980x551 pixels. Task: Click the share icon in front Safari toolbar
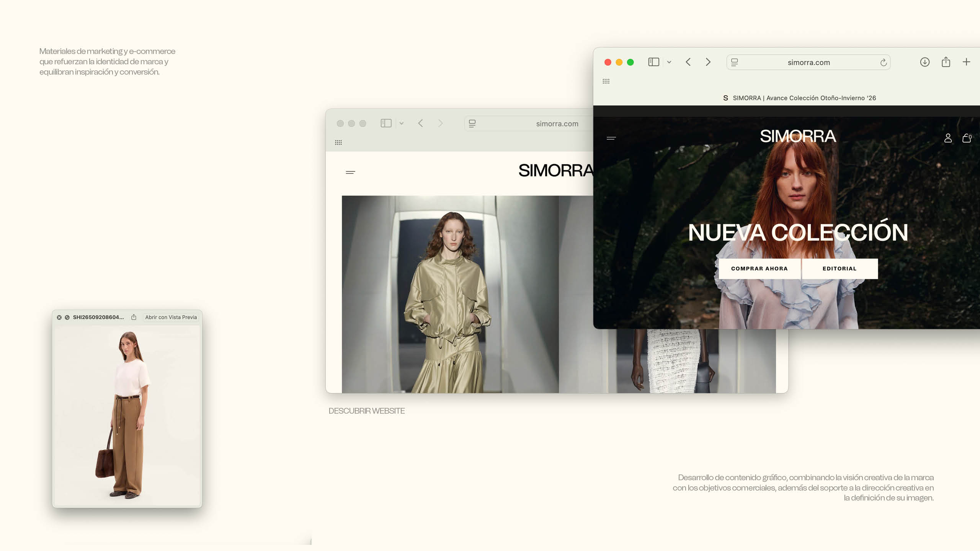point(946,62)
